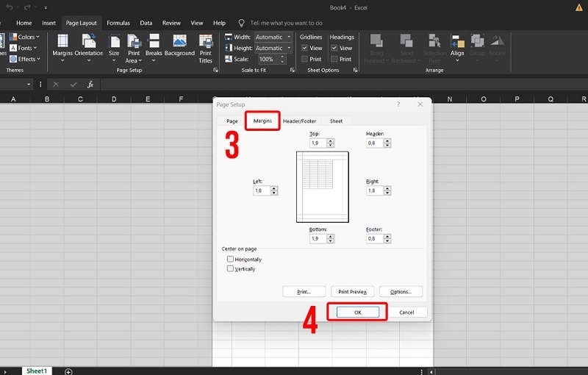Open the Breaks icon
This screenshot has height=375, width=588.
[154, 43]
